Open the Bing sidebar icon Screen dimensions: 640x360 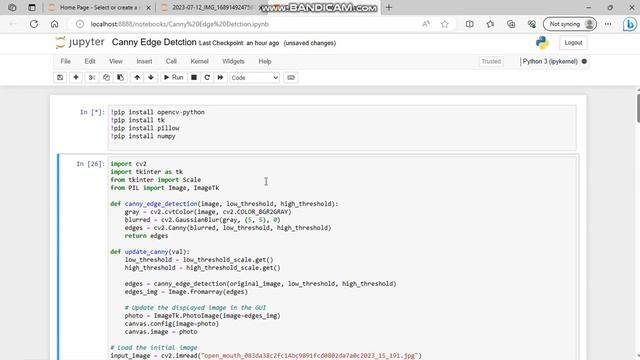point(630,24)
